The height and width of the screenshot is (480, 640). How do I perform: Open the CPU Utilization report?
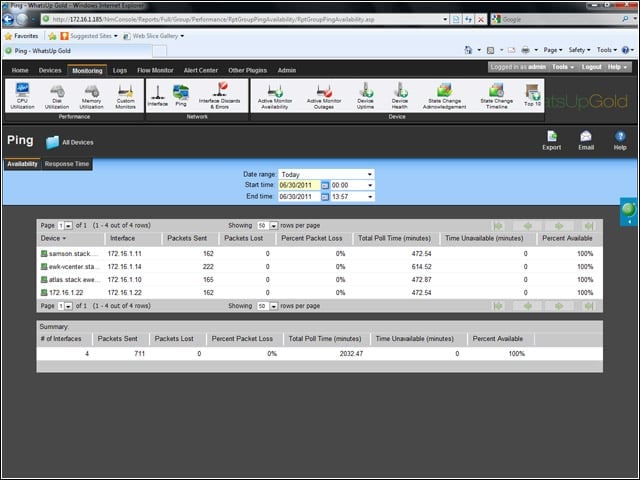(x=22, y=96)
